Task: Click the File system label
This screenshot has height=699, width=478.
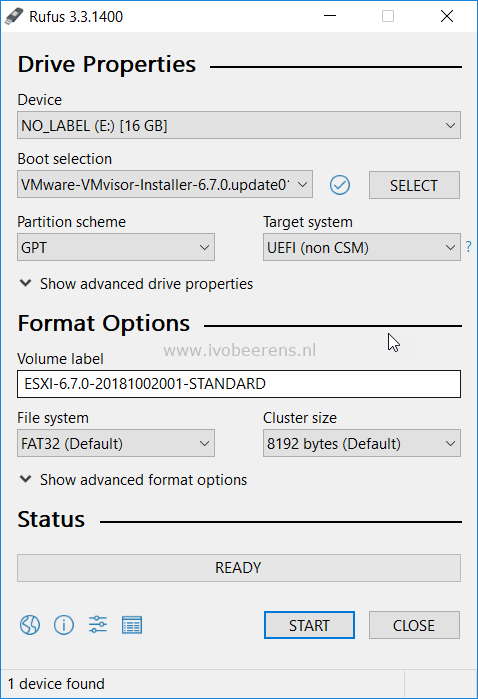Action: point(53,418)
